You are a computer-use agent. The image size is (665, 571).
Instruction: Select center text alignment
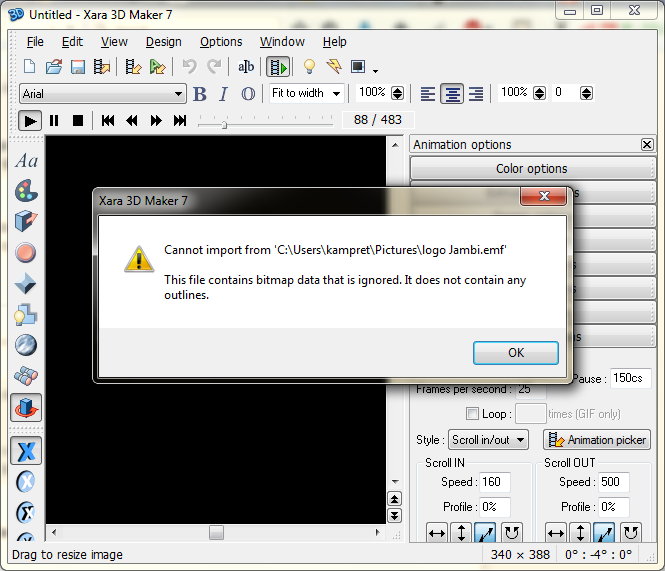(452, 94)
